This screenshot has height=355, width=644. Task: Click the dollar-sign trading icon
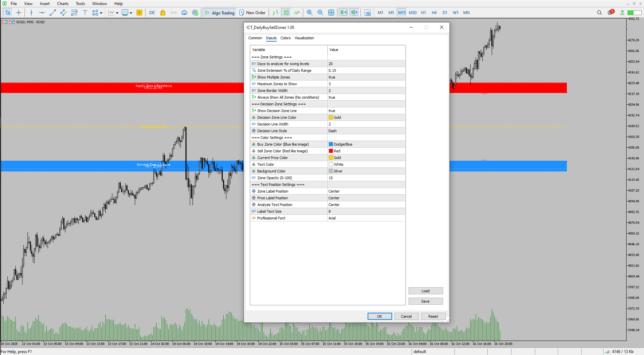click(x=140, y=13)
